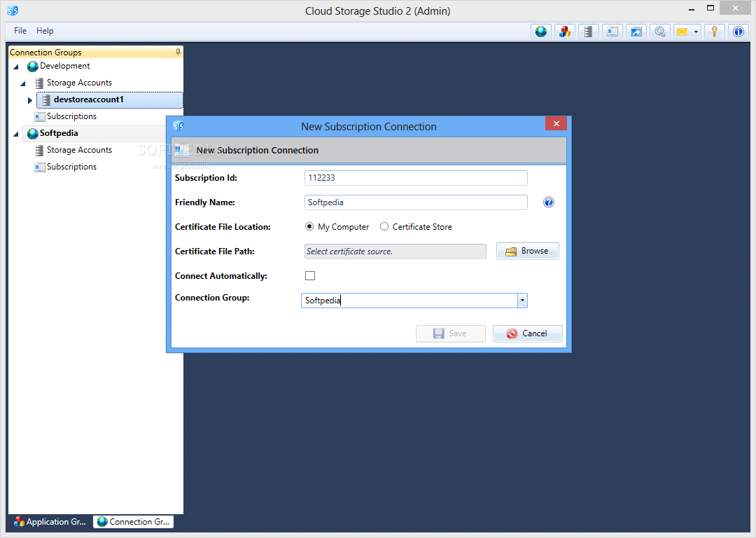Viewport: 756px width, 538px height.
Task: Collapse the Softpedia group node
Action: pyautogui.click(x=16, y=134)
